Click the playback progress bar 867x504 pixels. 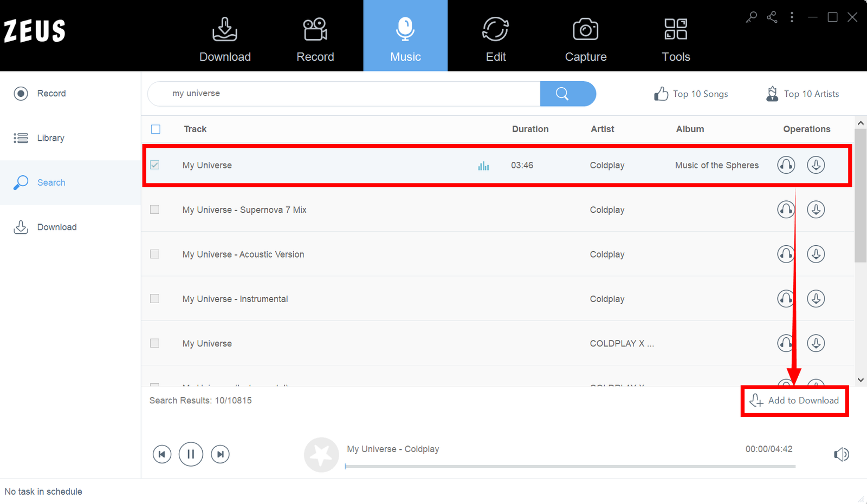pyautogui.click(x=570, y=466)
